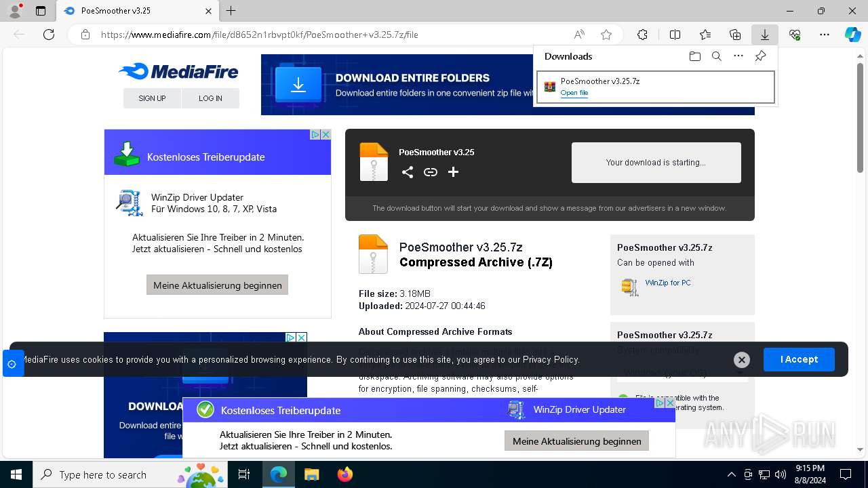Screen dimensions: 868x488
Task: Click the browser Refresh icon
Action: coord(49,35)
